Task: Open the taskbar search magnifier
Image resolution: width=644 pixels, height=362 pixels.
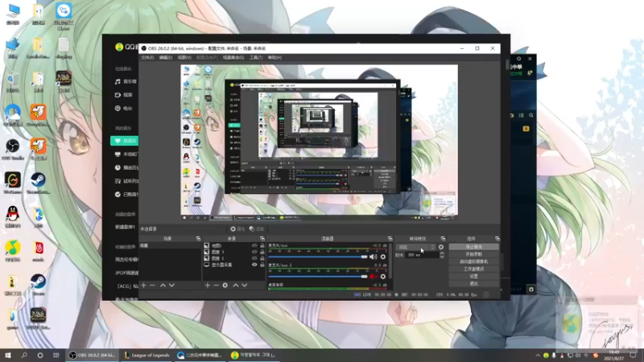Action: [24, 355]
